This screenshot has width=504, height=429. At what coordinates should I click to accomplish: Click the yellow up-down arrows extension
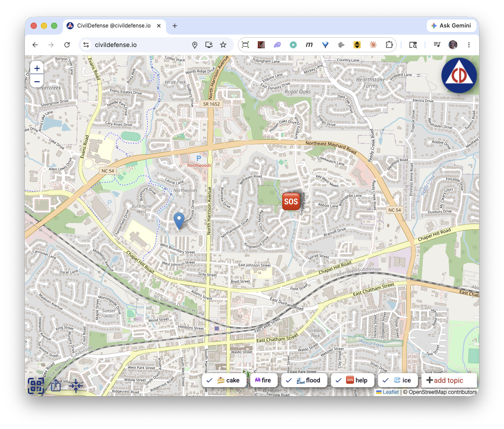(357, 45)
